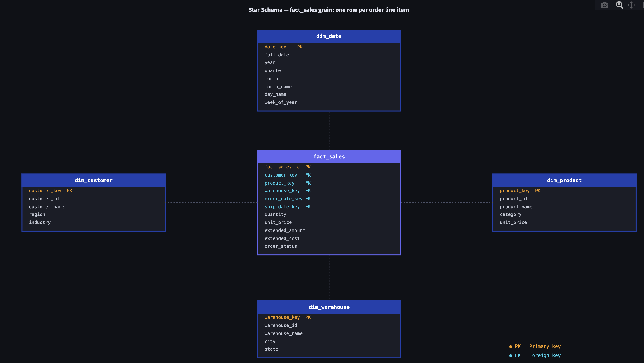Click the dim_customer table header

click(93, 180)
